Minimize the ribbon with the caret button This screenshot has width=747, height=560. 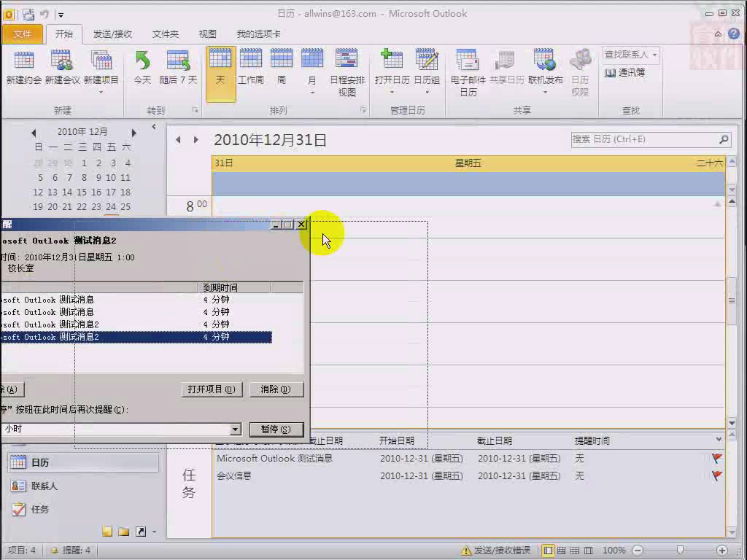point(718,34)
